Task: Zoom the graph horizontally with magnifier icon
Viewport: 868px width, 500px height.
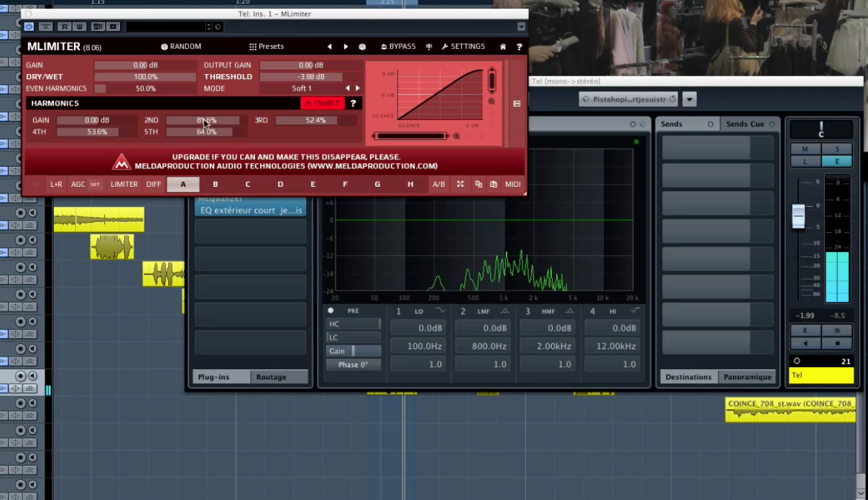Action: (456, 136)
